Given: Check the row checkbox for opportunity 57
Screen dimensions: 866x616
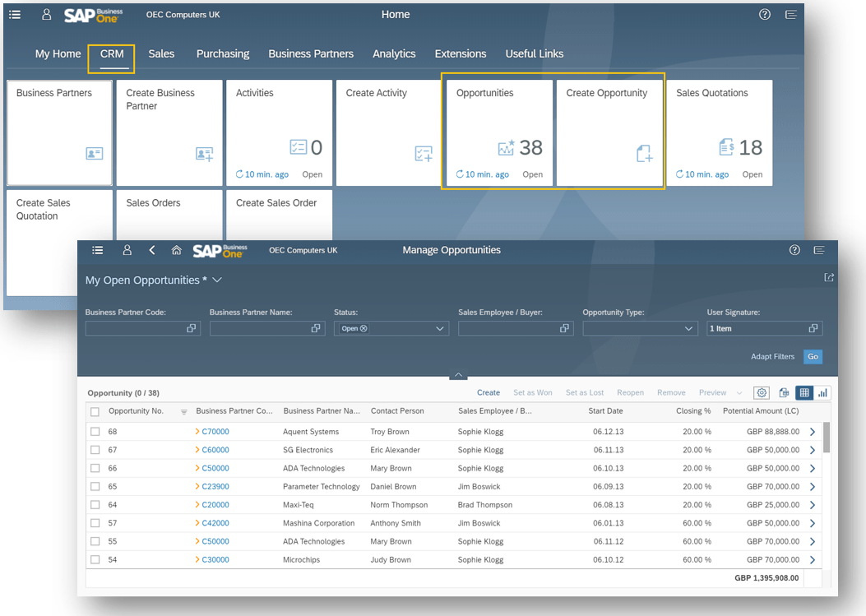Looking at the screenshot, I should coord(95,523).
